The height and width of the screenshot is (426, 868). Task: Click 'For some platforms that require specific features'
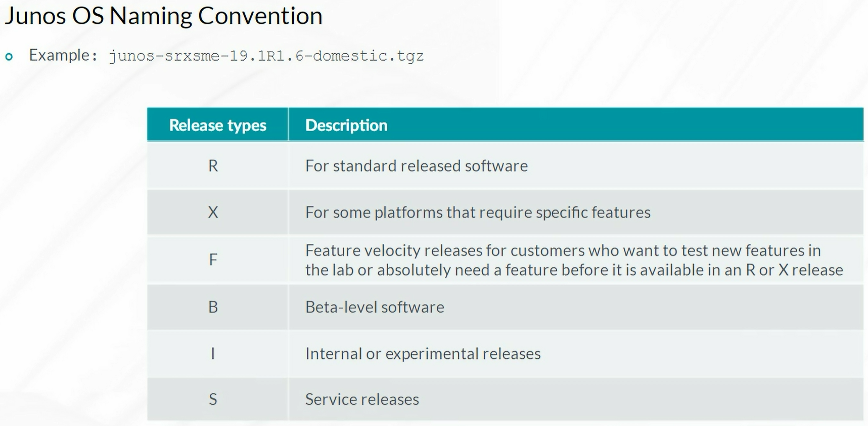point(478,212)
